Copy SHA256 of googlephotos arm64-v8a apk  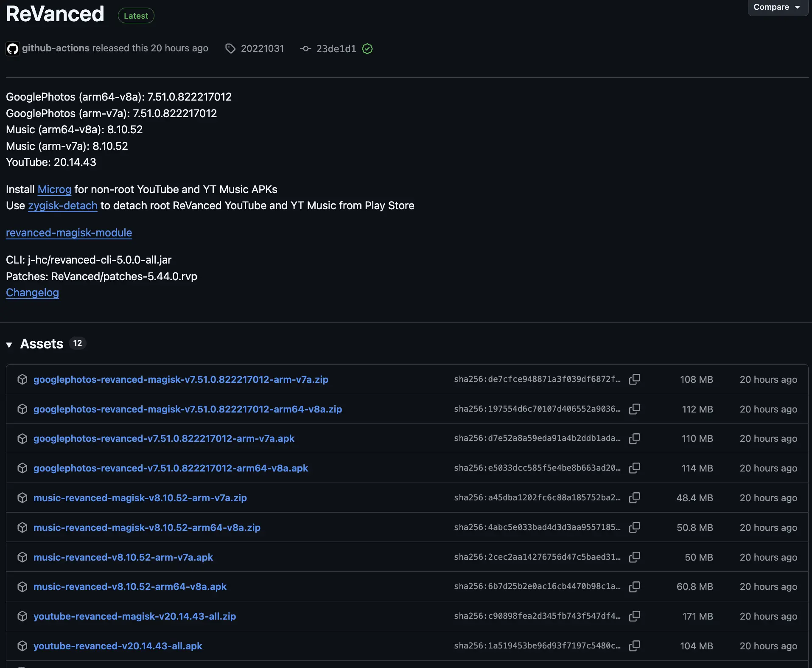(634, 468)
